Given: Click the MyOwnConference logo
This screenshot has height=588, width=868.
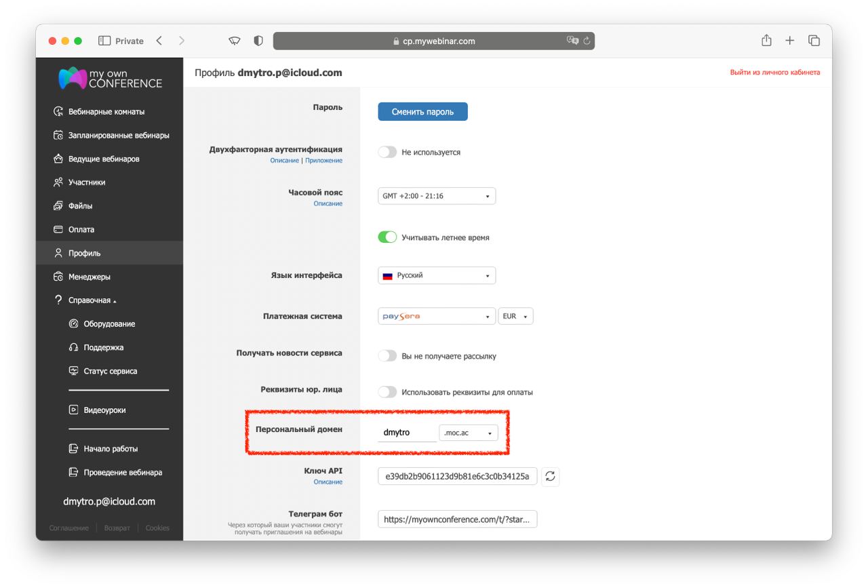Looking at the screenshot, I should pyautogui.click(x=111, y=78).
